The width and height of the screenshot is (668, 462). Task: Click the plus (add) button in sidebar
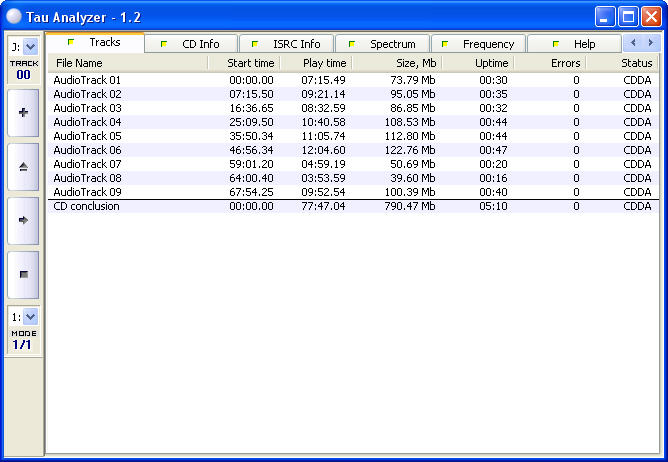pos(23,113)
